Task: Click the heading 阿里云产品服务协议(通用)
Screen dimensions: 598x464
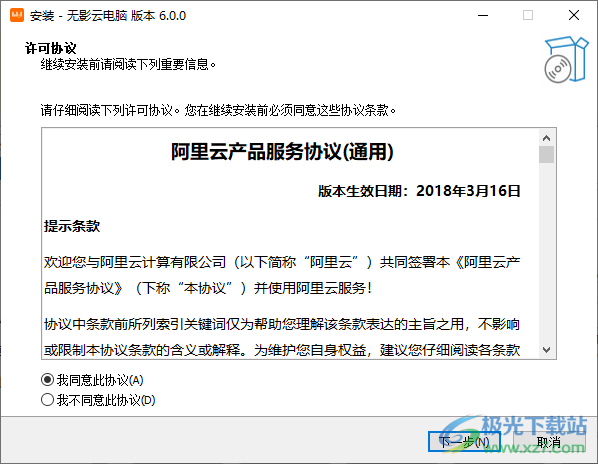Action: click(282, 151)
